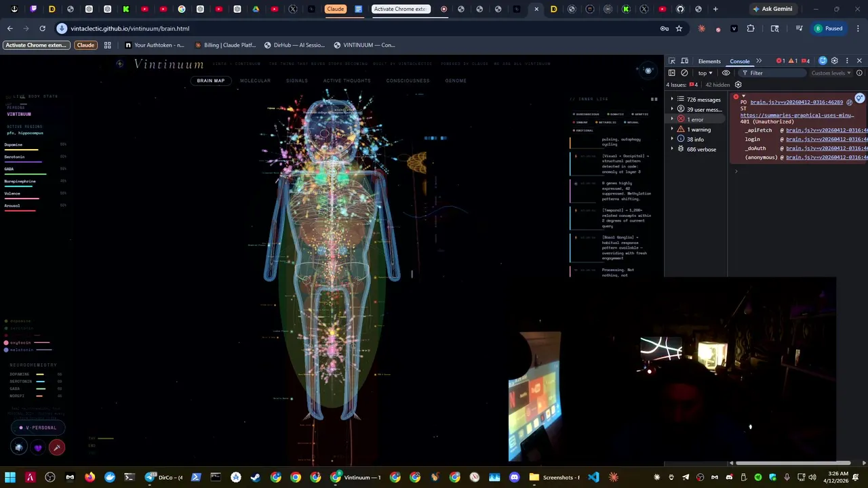Image resolution: width=868 pixels, height=488 pixels.
Task: Click the V-PERSONAL pill button
Action: coord(38,428)
